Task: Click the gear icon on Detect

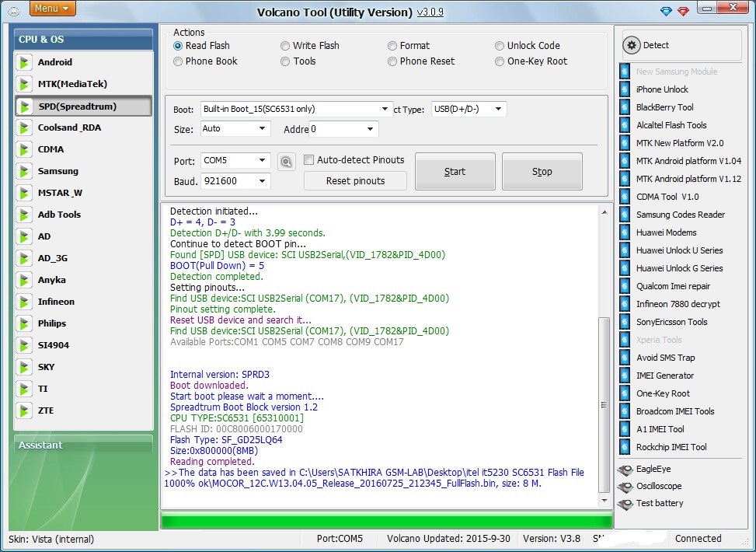Action: tap(632, 45)
